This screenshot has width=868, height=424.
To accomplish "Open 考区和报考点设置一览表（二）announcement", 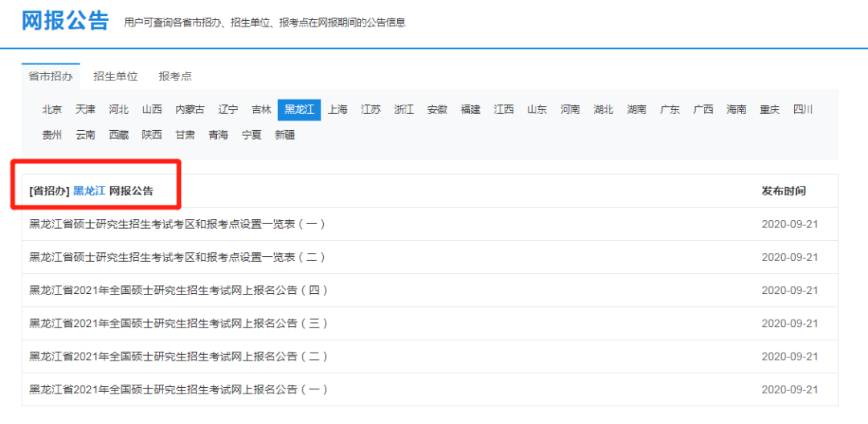I will (177, 257).
